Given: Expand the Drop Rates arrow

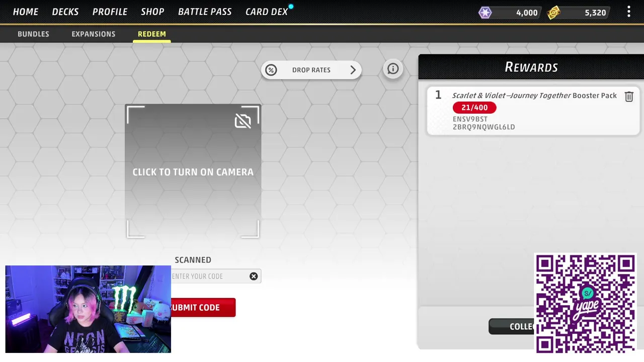Looking at the screenshot, I should (x=353, y=70).
